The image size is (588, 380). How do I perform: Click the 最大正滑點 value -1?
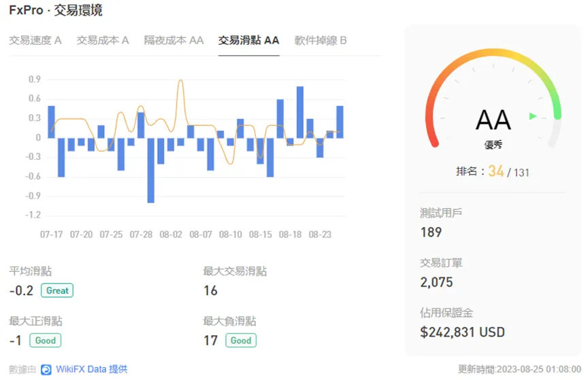16,341
